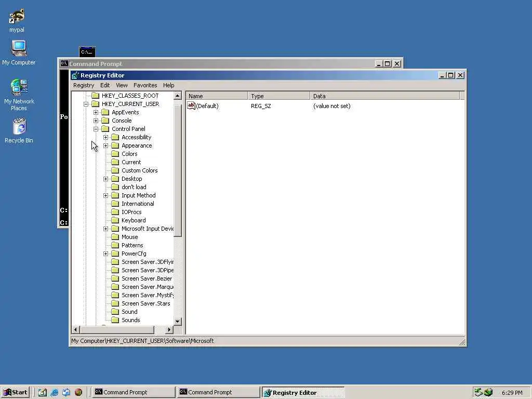Screen dimensions: 532x399
Task: Expand the Input Method key
Action: 105,195
